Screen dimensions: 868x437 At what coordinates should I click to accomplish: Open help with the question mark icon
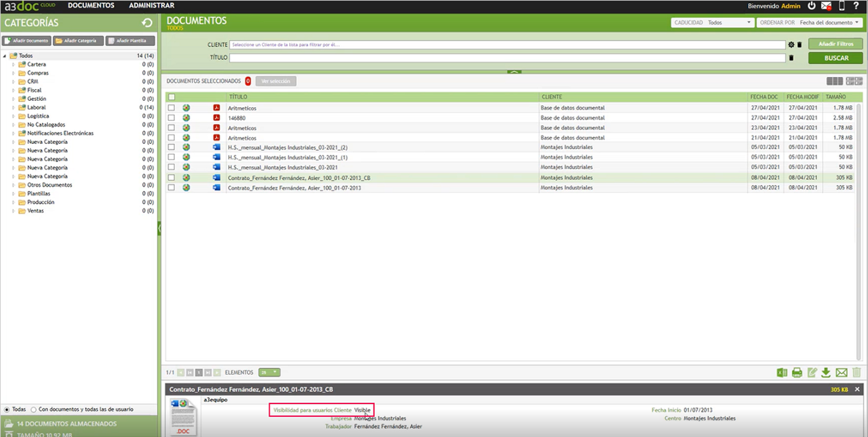[856, 6]
